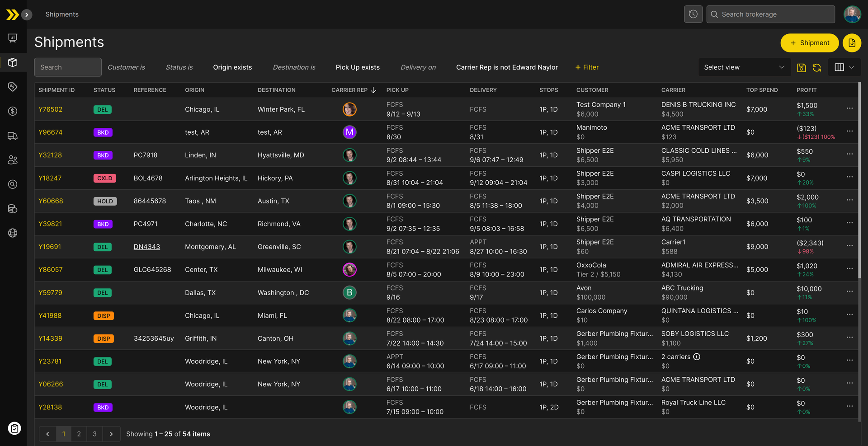
Task: Open the Select view dropdown
Action: point(744,67)
